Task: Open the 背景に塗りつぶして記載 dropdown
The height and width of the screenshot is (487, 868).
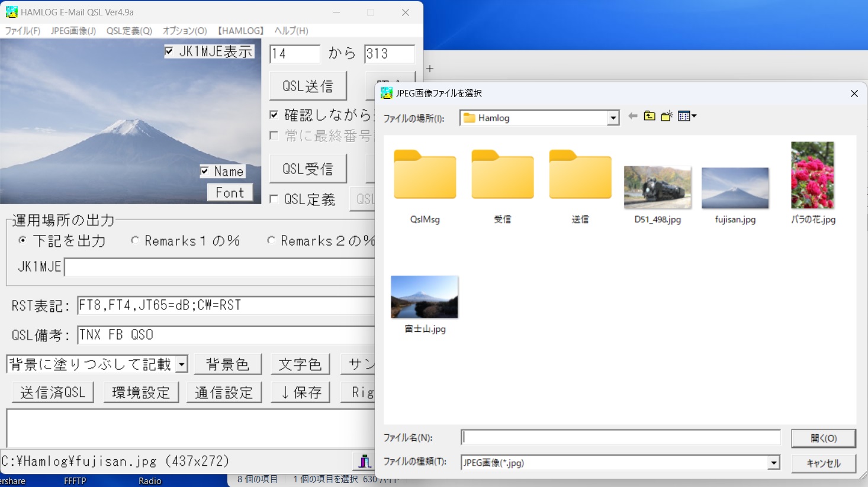Action: point(182,364)
